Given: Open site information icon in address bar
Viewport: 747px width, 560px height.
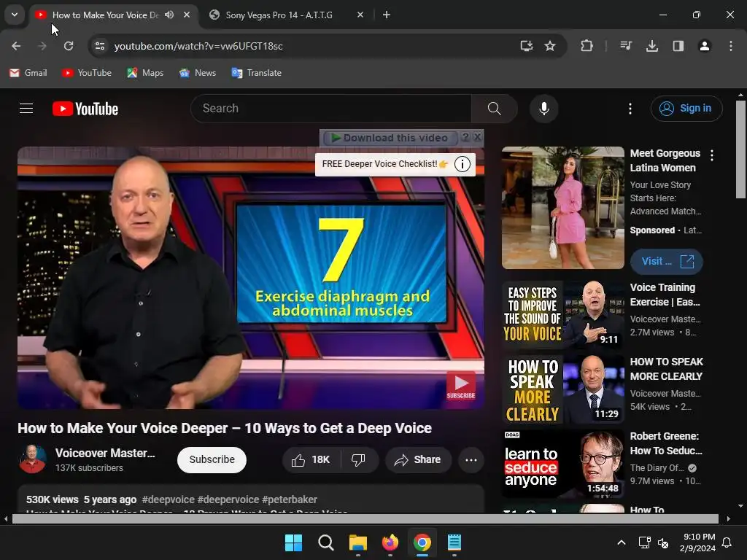Looking at the screenshot, I should [99, 46].
